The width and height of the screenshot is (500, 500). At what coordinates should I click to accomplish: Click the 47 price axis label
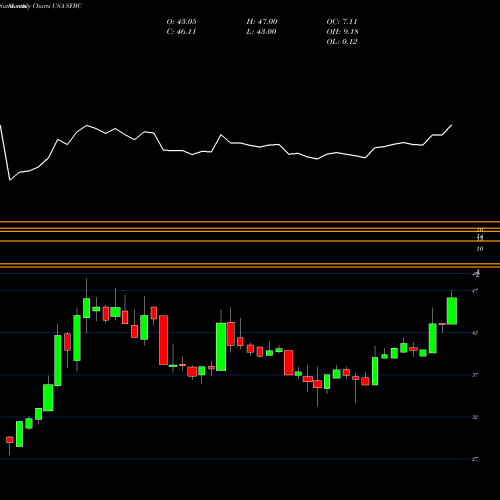[x=475, y=291]
